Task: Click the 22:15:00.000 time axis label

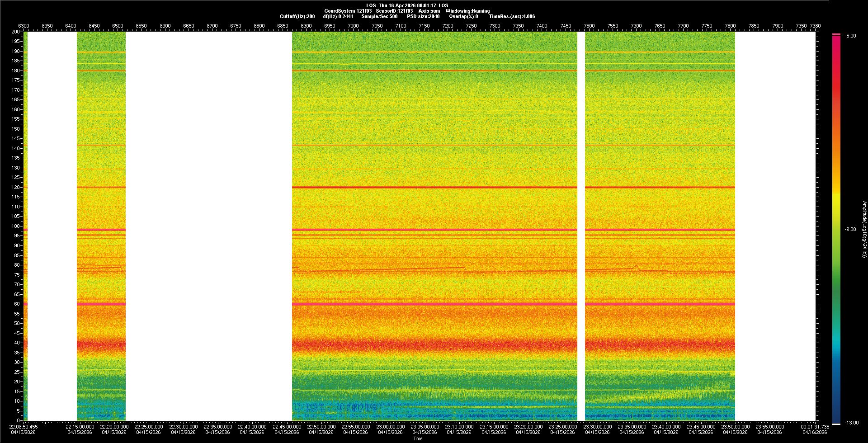Action: [80, 427]
